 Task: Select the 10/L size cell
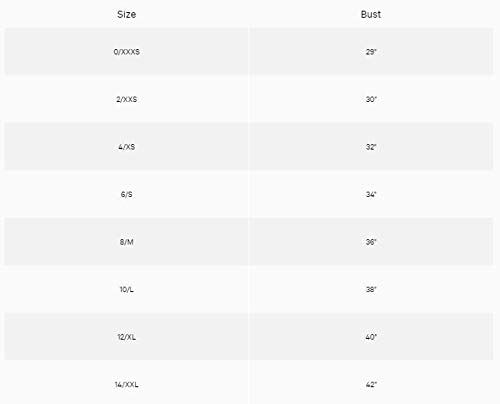pyautogui.click(x=126, y=289)
